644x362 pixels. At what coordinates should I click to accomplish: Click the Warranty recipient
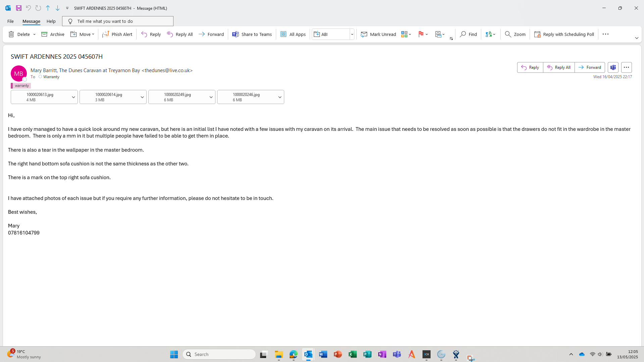pos(51,77)
